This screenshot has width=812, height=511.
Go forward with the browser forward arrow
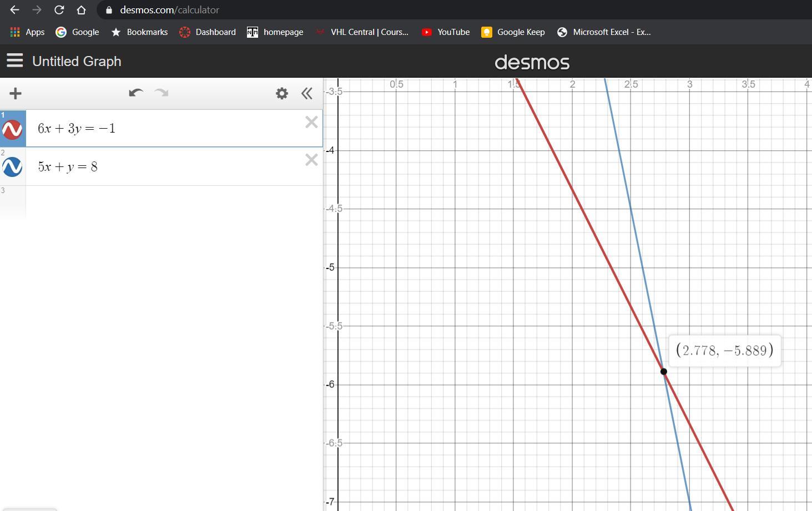[37, 10]
